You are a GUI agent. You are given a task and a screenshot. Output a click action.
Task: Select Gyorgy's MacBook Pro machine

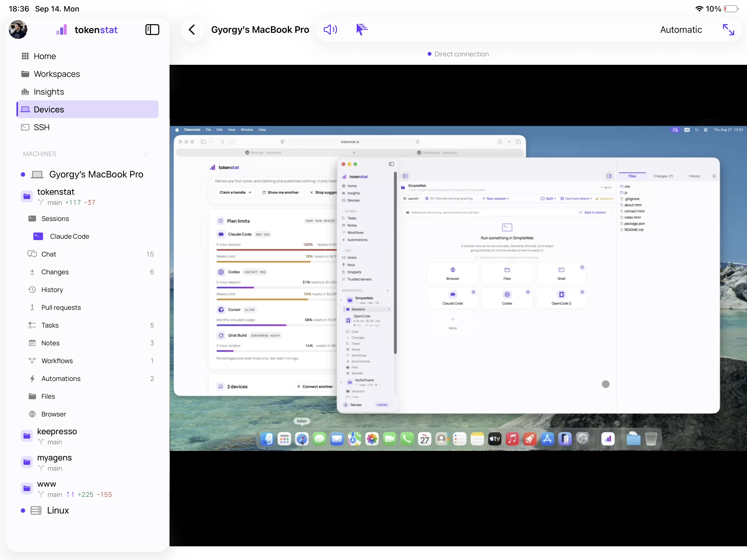coord(87,174)
